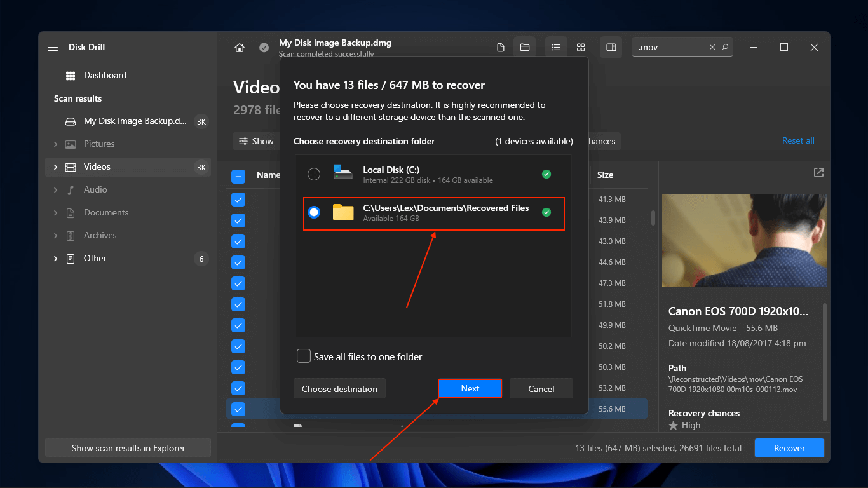This screenshot has height=488, width=868.
Task: Click the Show filter sliders icon
Action: 243,141
